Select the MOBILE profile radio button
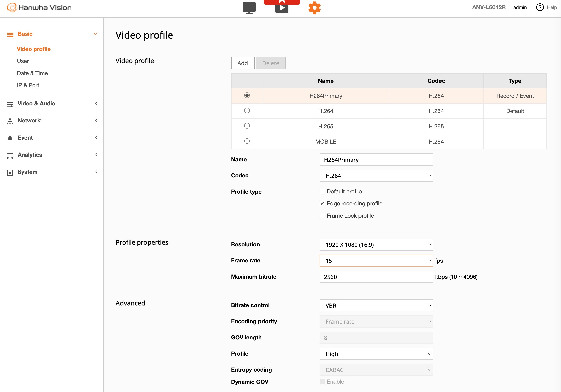561x392 pixels. point(247,141)
